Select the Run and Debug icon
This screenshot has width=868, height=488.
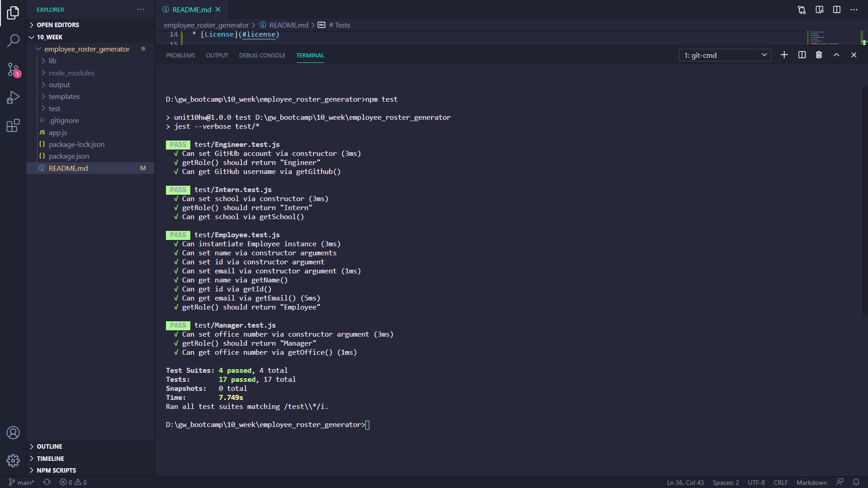(x=13, y=97)
